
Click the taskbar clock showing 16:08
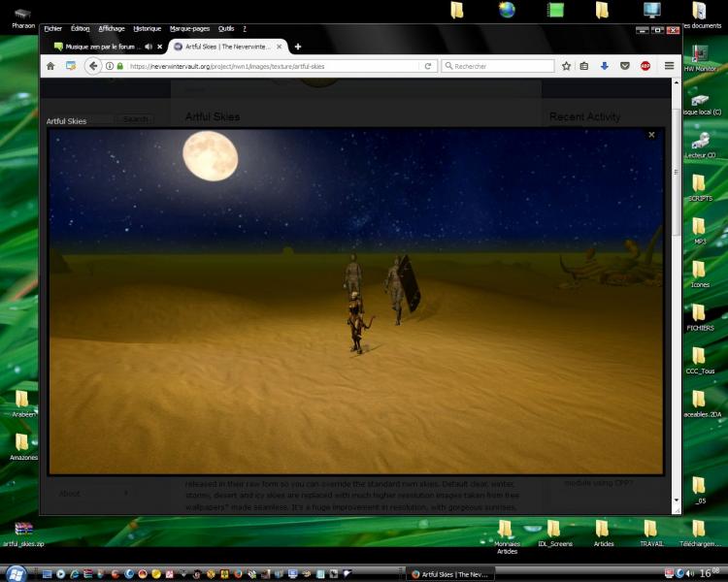pyautogui.click(x=710, y=573)
